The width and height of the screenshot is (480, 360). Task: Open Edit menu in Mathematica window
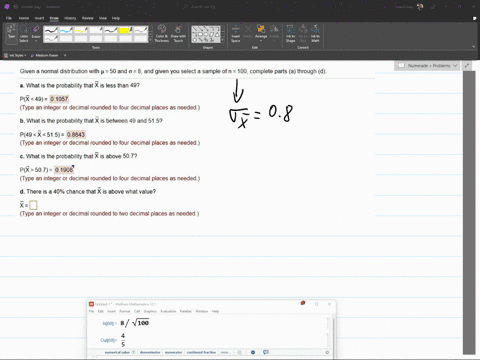(x=101, y=311)
